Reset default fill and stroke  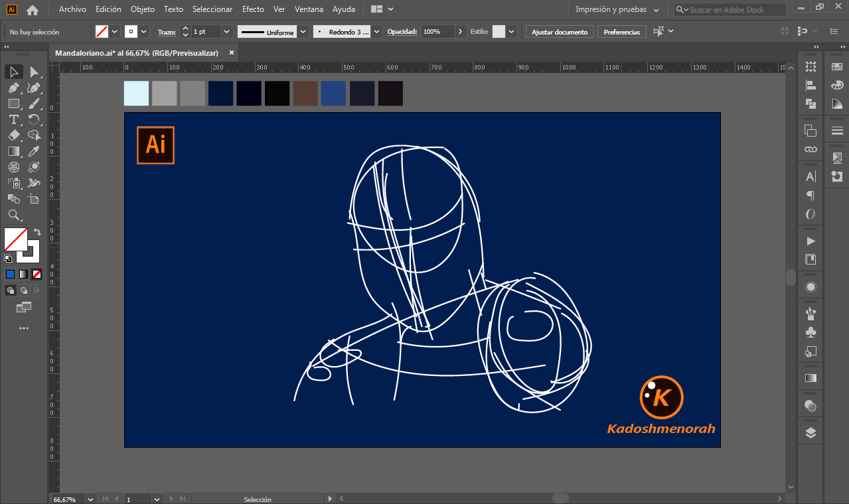tap(8, 258)
